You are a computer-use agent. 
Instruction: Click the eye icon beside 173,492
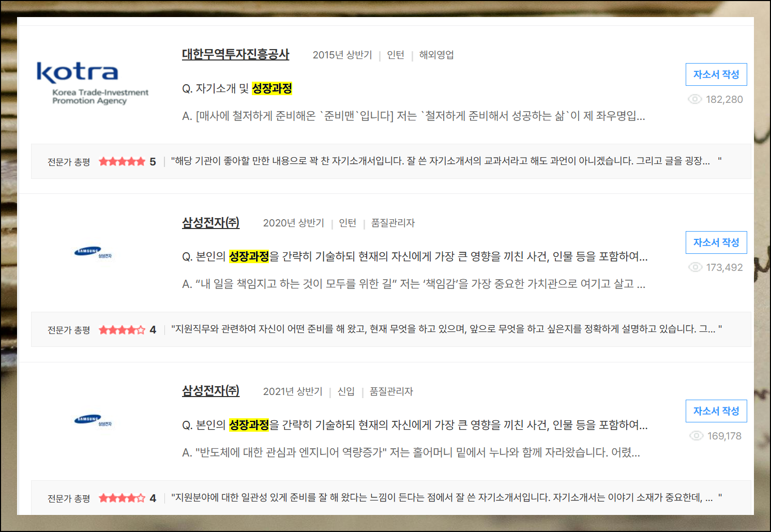click(695, 267)
